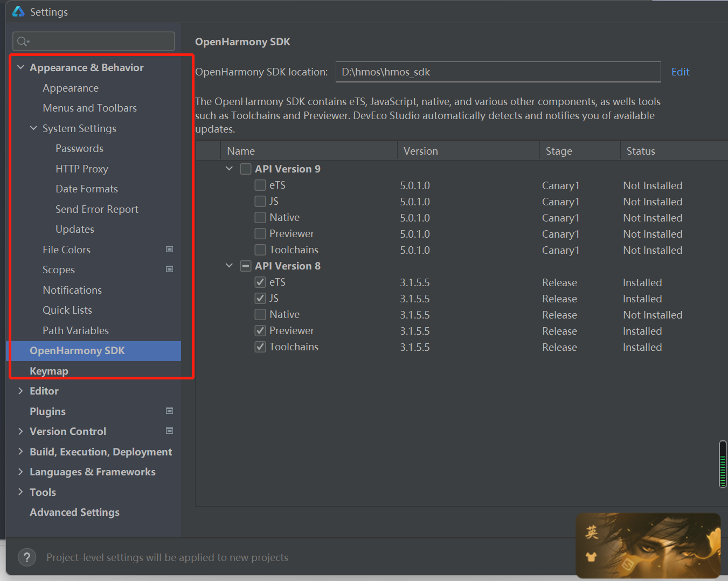Check Native 5.0.1.0 component

[x=260, y=217]
